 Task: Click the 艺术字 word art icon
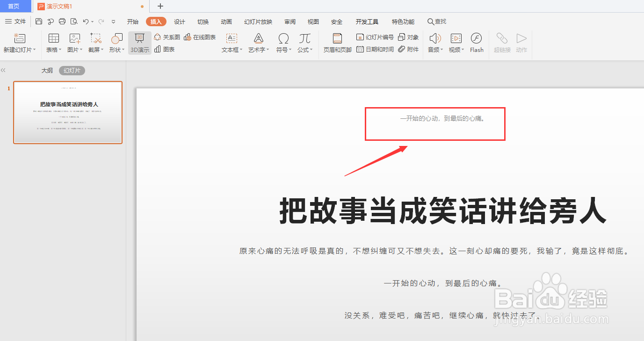point(259,38)
